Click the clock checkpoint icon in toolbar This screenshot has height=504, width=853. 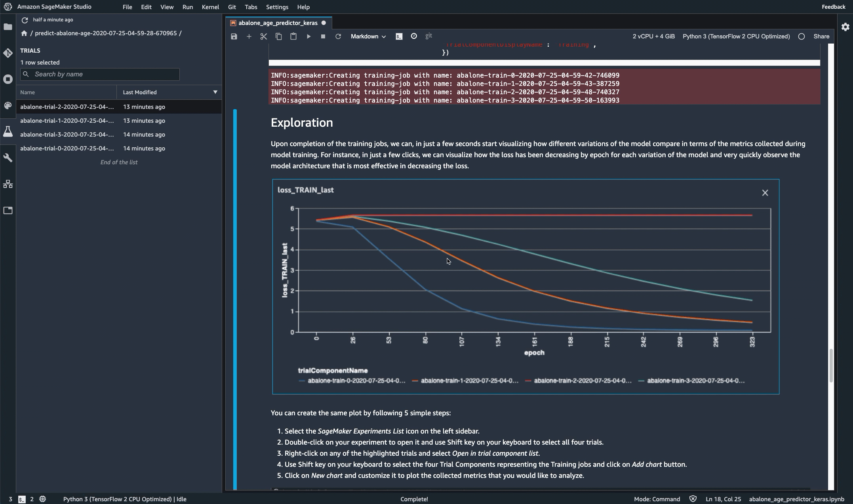coord(414,36)
